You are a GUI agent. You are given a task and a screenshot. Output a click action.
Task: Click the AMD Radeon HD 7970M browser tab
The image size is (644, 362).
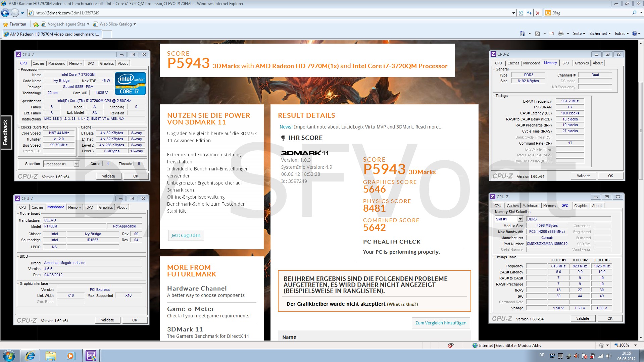click(51, 34)
